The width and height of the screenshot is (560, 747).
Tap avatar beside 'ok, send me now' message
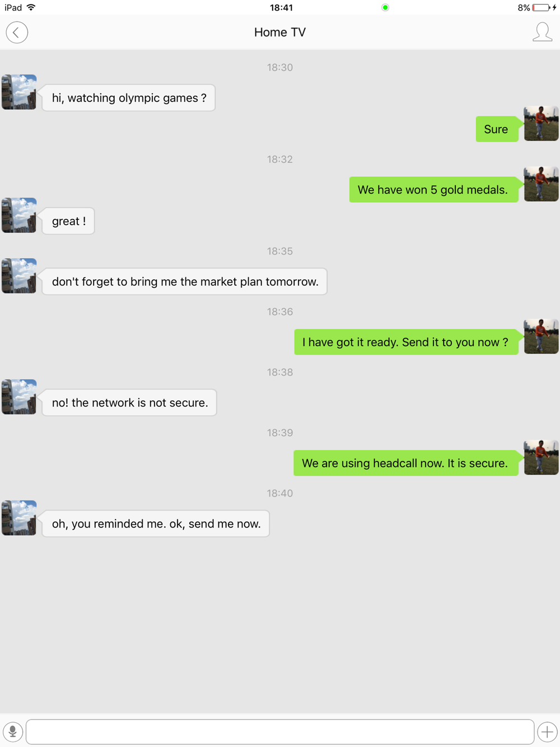tap(19, 517)
